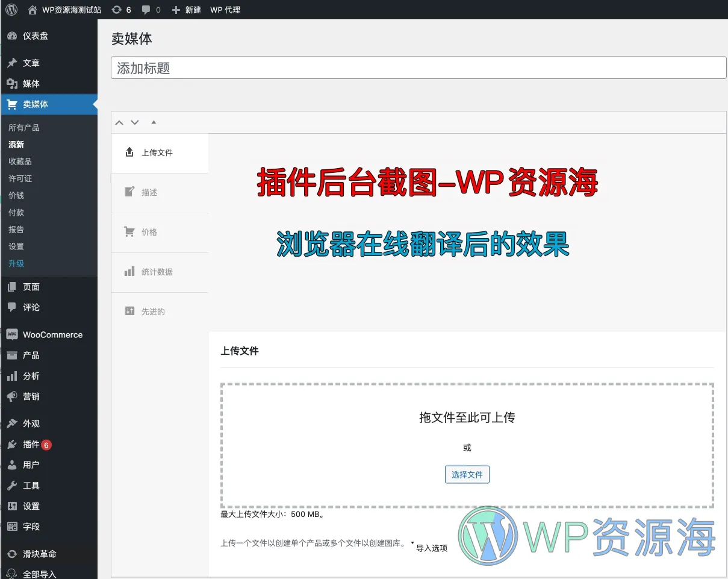Image resolution: width=728 pixels, height=579 pixels.
Task: Move the metabox down with the down chevron
Action: pyautogui.click(x=135, y=122)
